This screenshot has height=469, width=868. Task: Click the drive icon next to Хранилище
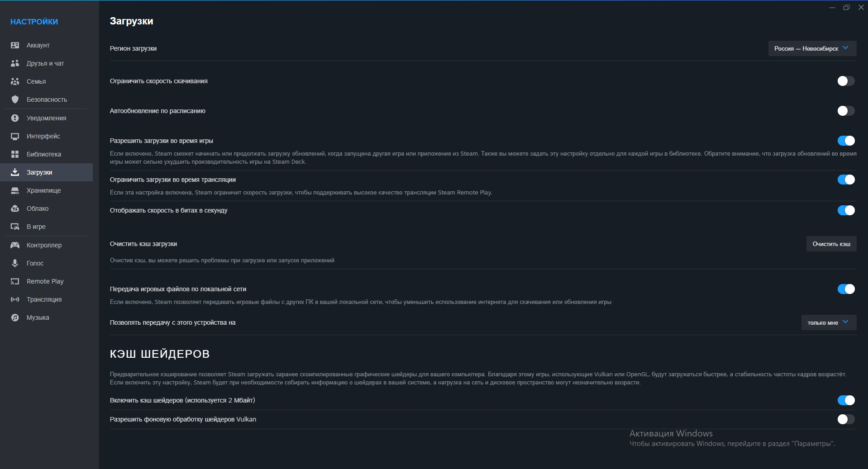[x=15, y=190]
